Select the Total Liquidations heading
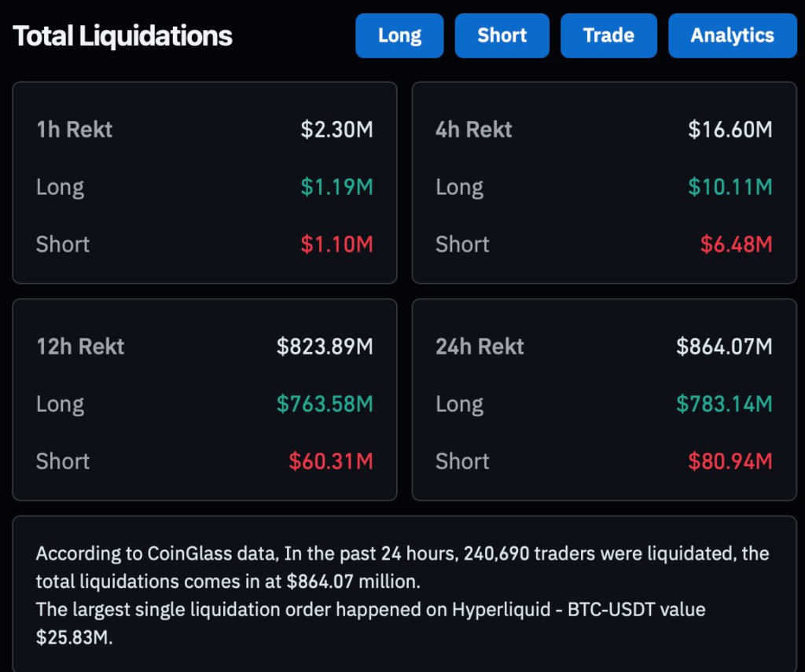The image size is (805, 672). tap(123, 36)
